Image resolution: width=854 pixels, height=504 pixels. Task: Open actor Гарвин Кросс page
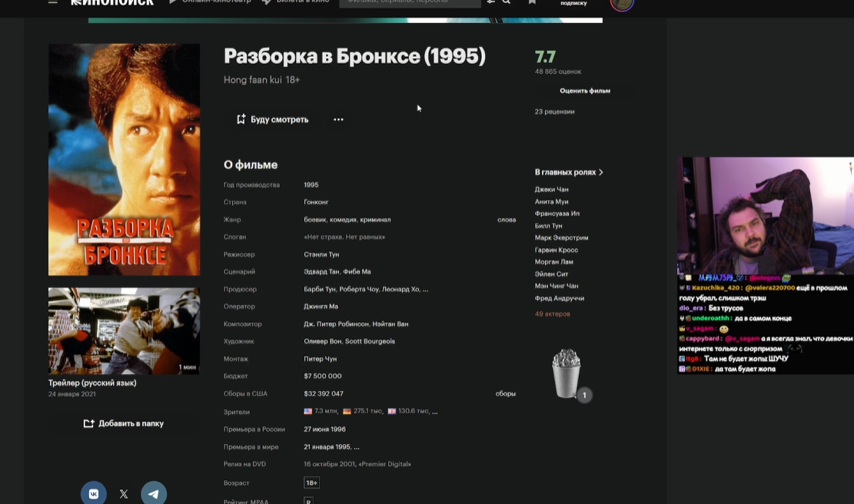556,250
